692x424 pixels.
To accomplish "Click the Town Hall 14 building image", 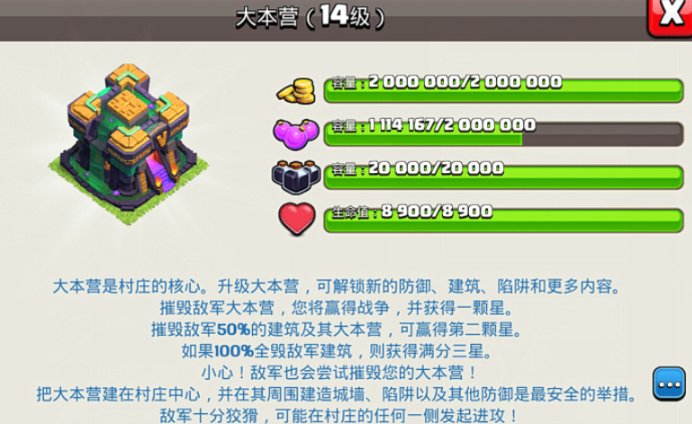I will (128, 144).
